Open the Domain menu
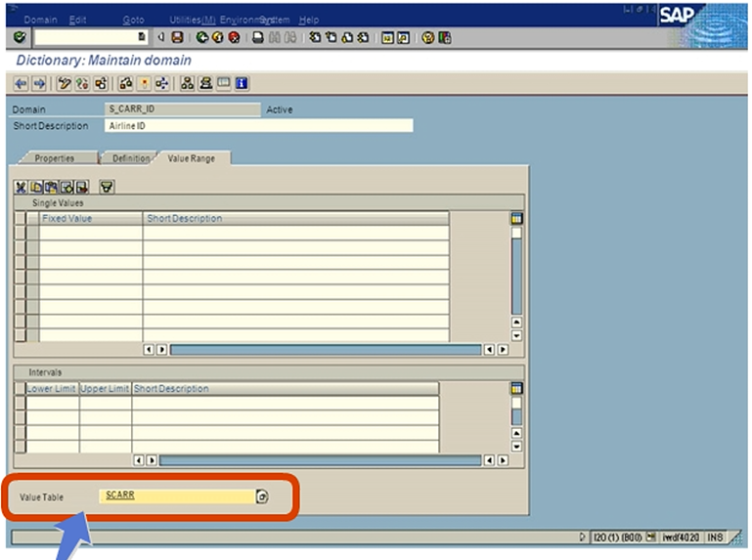 (x=40, y=20)
